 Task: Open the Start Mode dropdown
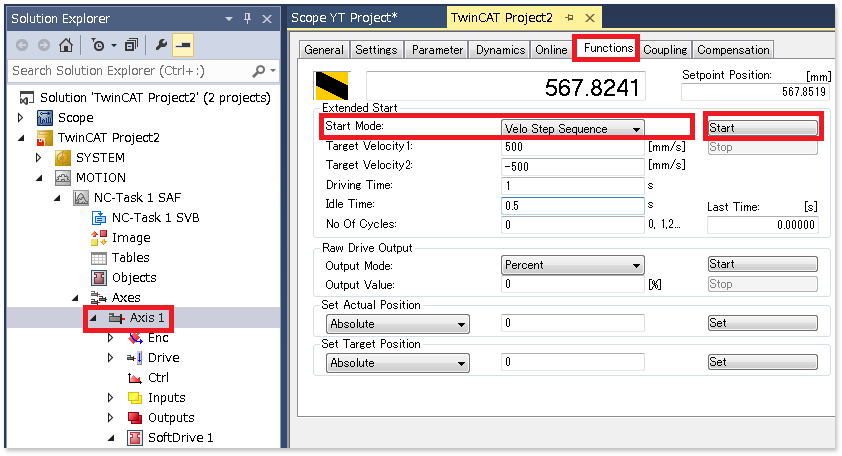(636, 129)
